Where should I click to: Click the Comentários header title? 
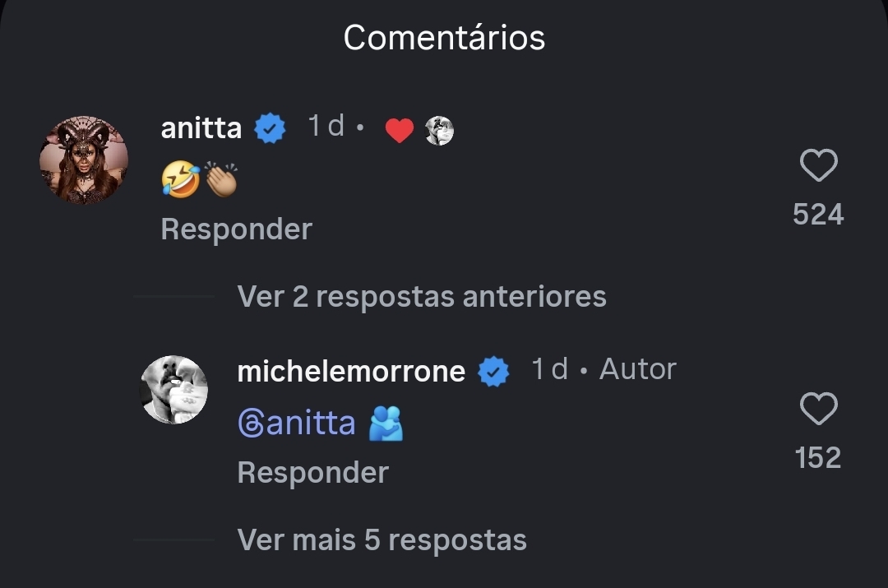click(x=444, y=38)
